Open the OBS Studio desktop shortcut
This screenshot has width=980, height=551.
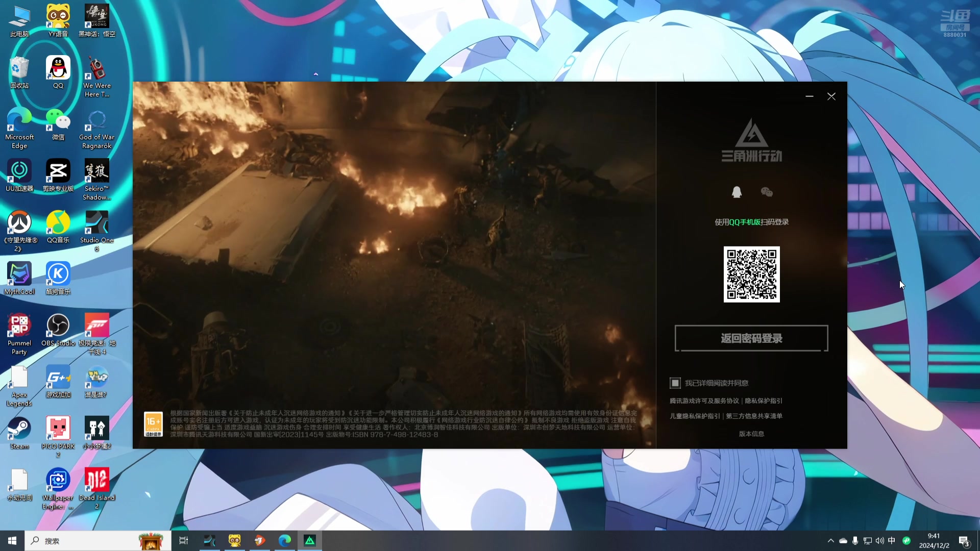point(58,330)
